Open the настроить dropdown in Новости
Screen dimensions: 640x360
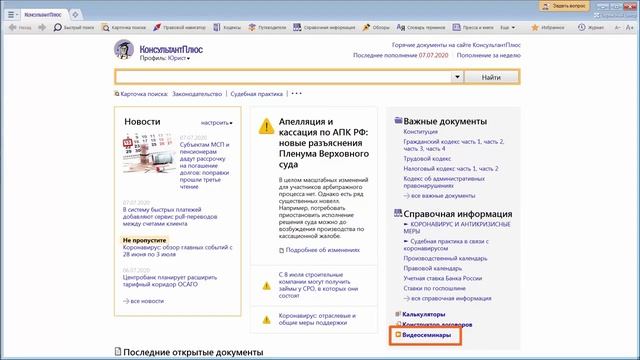tap(216, 122)
